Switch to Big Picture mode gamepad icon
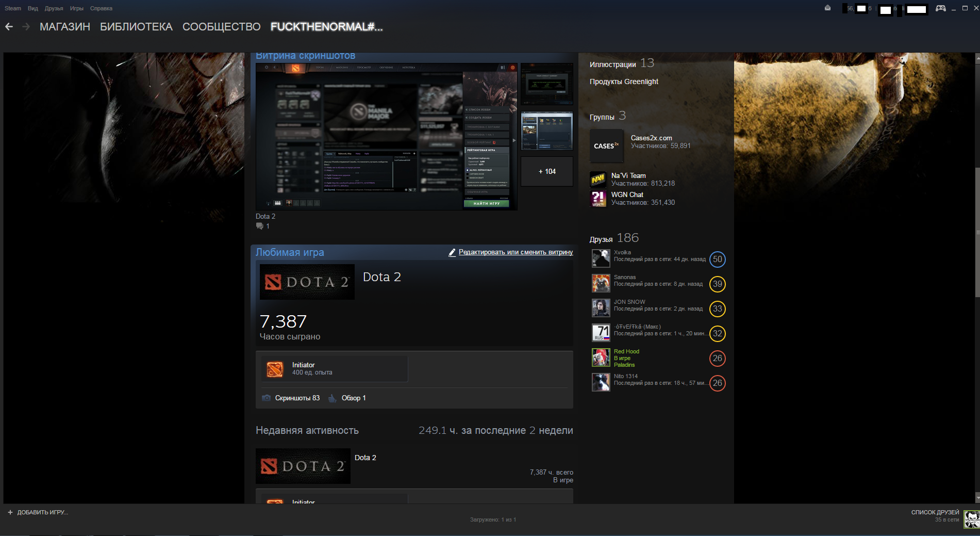 pos(941,8)
